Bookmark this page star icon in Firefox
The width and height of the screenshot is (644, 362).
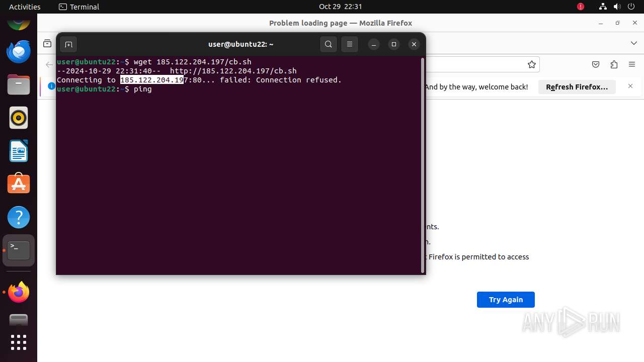(532, 64)
